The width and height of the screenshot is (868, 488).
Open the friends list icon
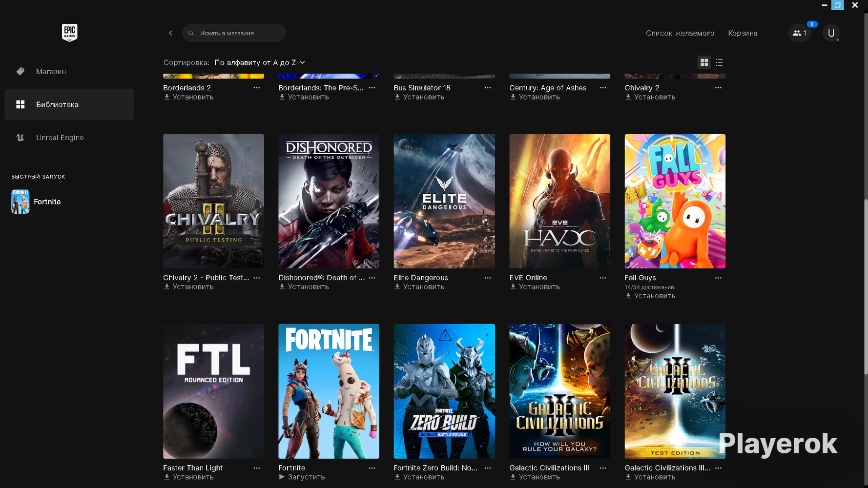pyautogui.click(x=800, y=33)
